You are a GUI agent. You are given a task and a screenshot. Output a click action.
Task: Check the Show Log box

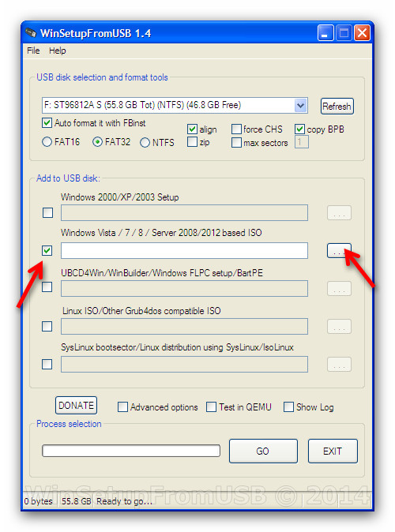288,406
